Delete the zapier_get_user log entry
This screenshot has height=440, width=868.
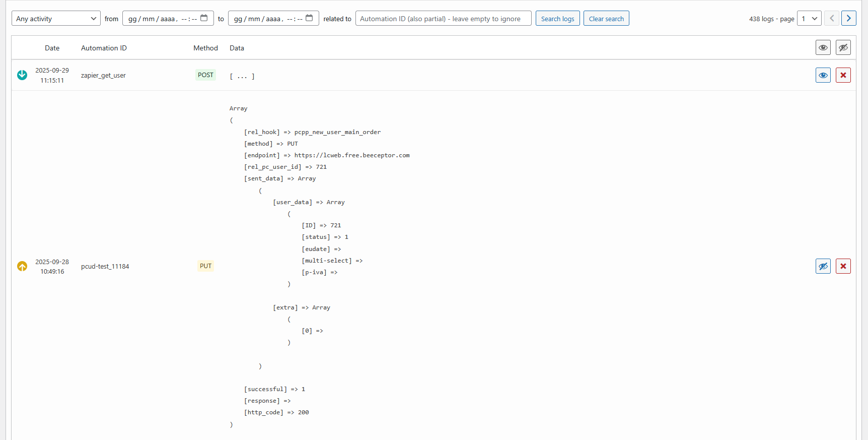point(843,75)
